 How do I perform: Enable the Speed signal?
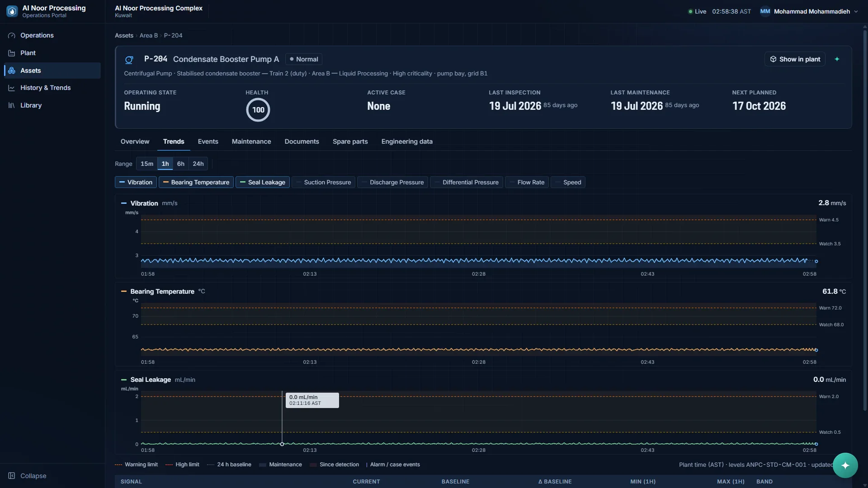click(x=568, y=182)
